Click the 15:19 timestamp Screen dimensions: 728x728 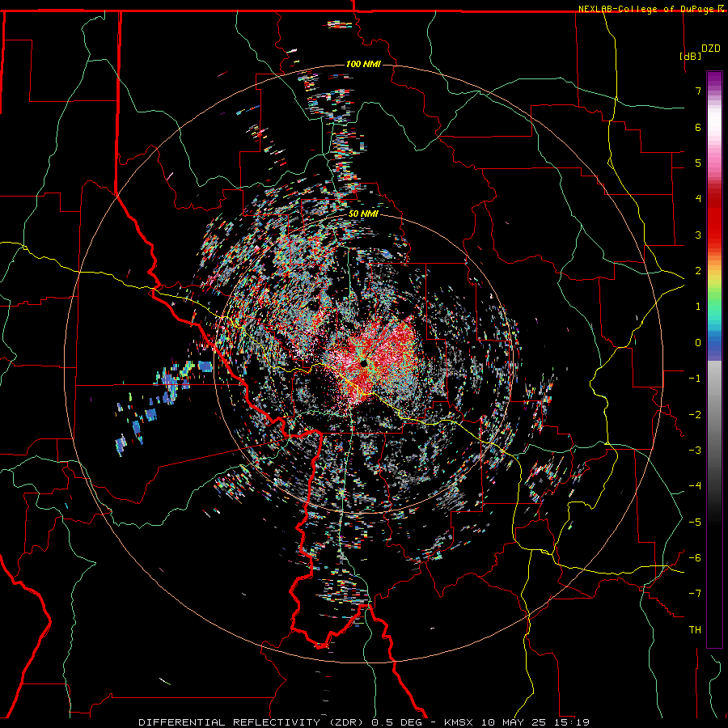point(570,722)
